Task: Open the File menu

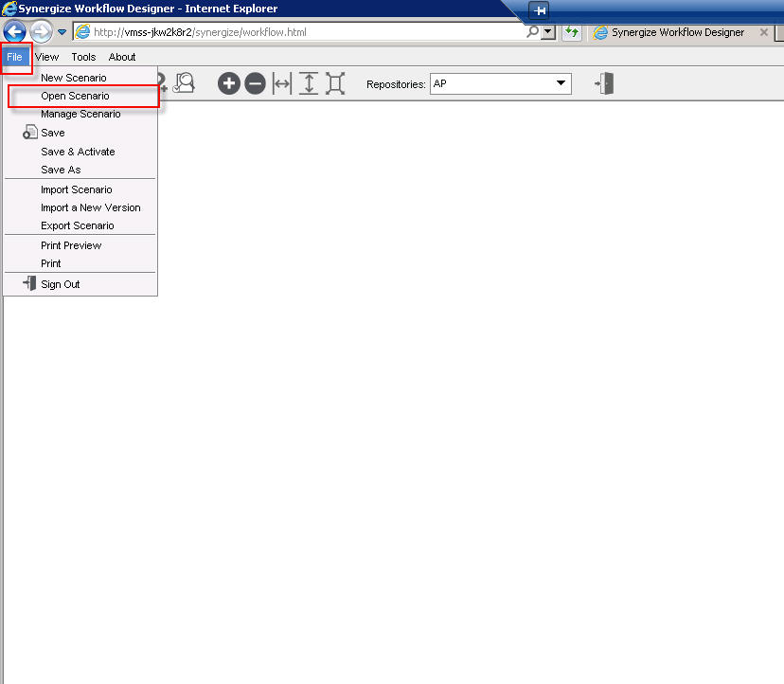Action: pos(15,57)
